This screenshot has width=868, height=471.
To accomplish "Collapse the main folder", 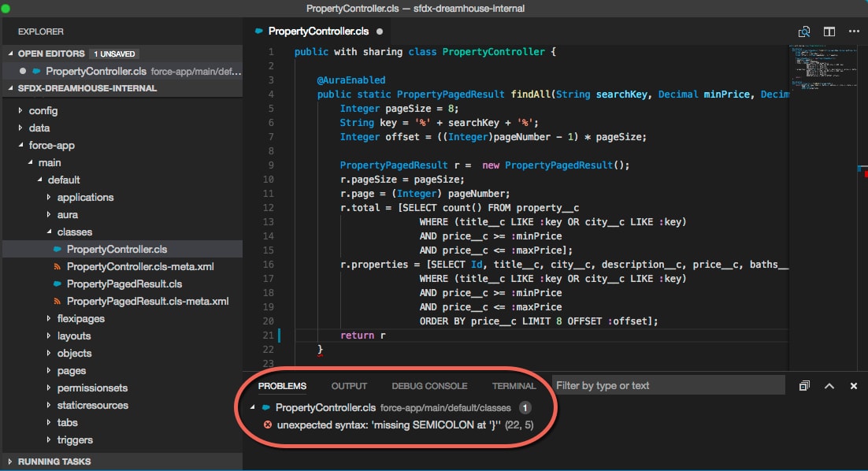I will pos(30,162).
